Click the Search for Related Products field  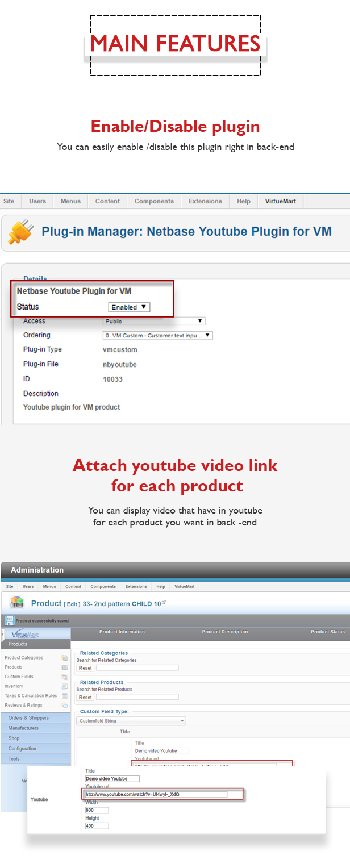click(x=137, y=697)
